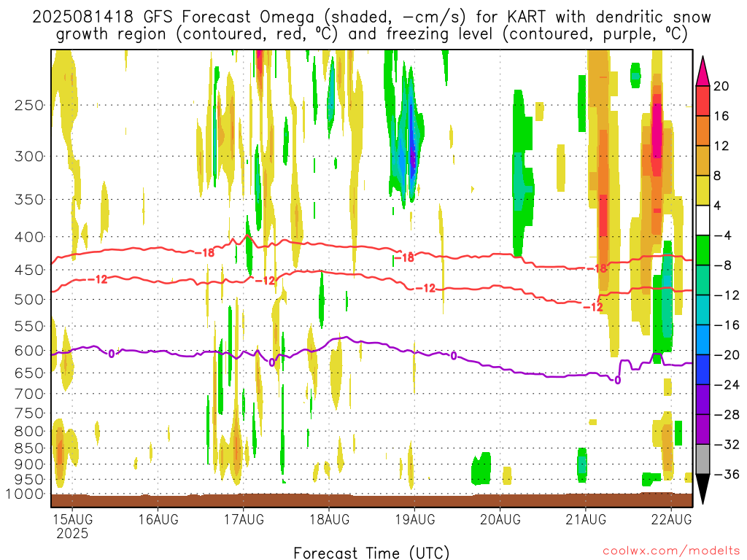Select the 750 pressure axis label
The image size is (747, 560).
pos(29,413)
